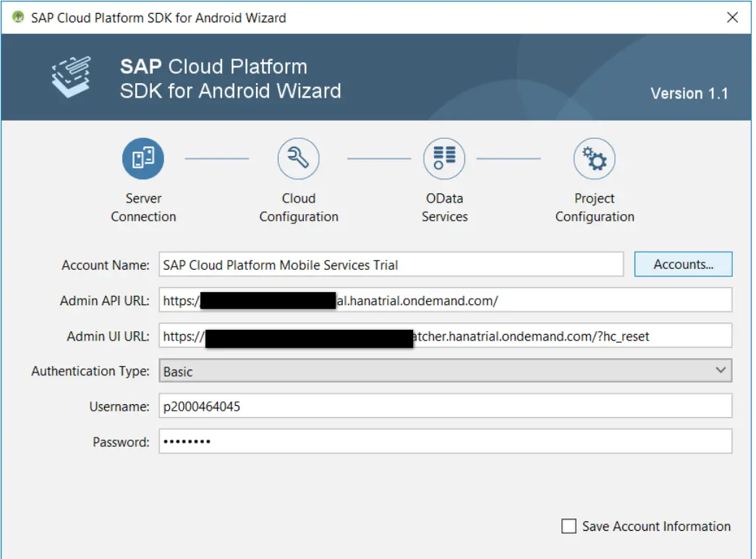Select the Cloud Configuration step label

coord(299,208)
